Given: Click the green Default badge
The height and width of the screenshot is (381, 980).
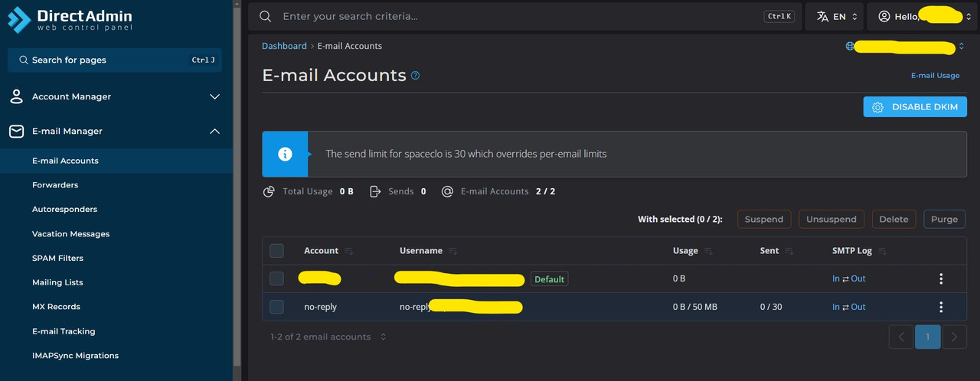Looking at the screenshot, I should pos(549,279).
